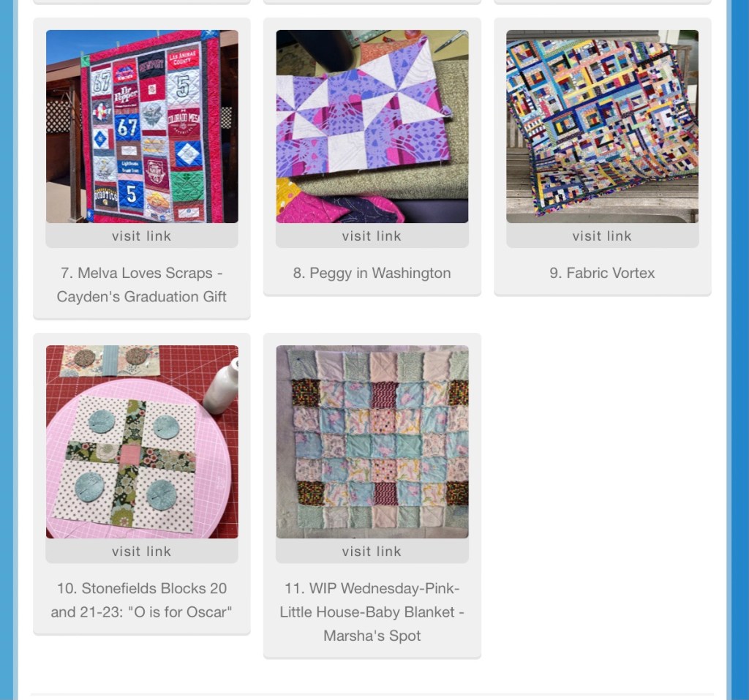The image size is (749, 700).
Task: Open the Stonefields block photo thumbnail
Action: tap(142, 442)
